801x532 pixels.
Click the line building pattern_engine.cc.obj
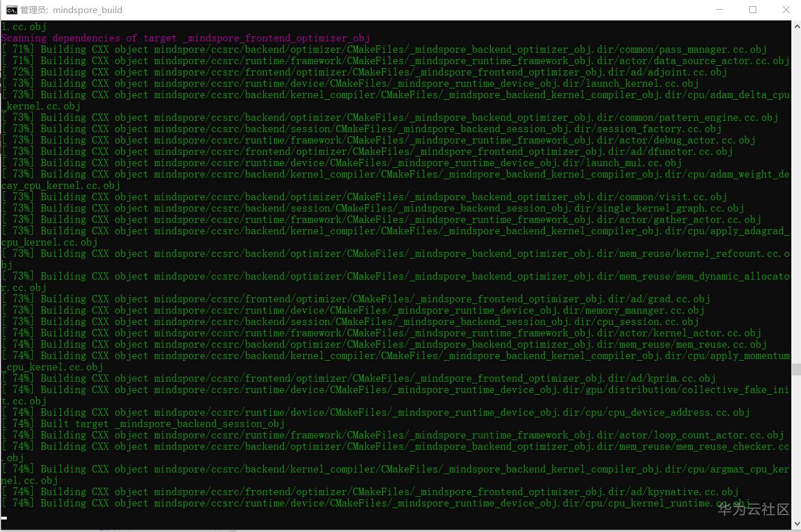click(x=390, y=117)
